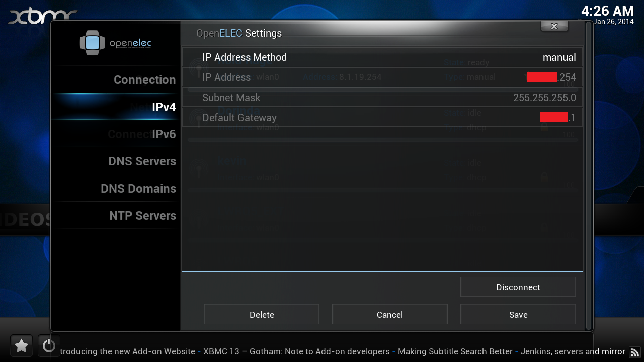Go to the DNS Domains section
Screen dimensions: 644x362
(138, 189)
